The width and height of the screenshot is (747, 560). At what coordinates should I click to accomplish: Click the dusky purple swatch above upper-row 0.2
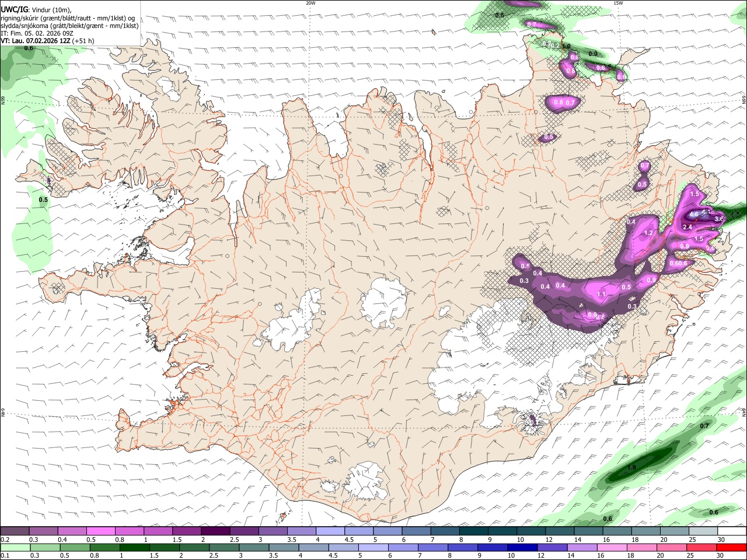pyautogui.click(x=15, y=531)
